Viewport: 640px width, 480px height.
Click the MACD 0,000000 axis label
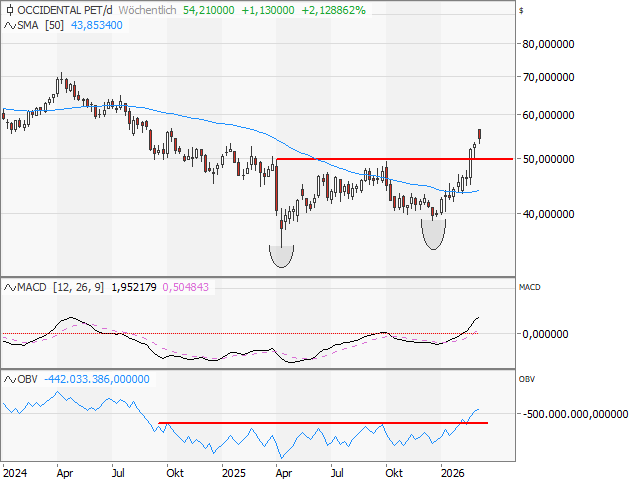545,334
